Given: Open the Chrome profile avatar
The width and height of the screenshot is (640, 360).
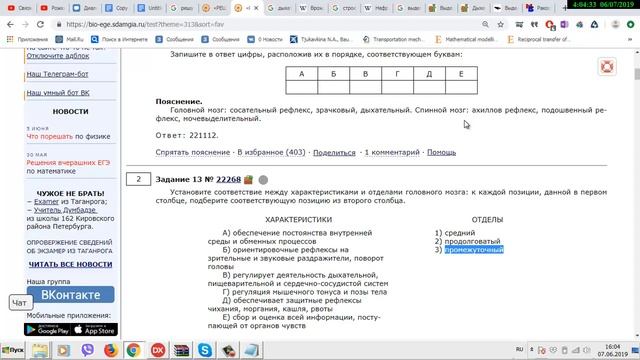Looking at the screenshot, I should pos(615,24).
